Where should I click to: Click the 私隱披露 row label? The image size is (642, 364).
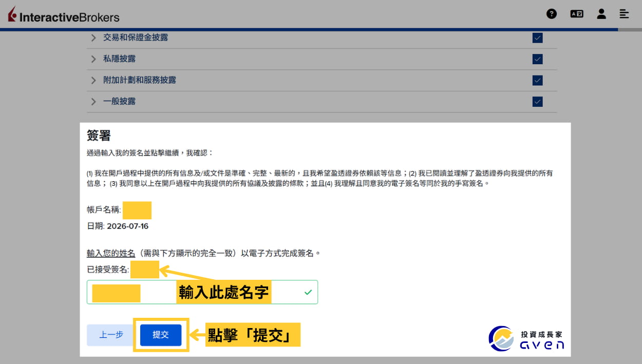click(119, 59)
